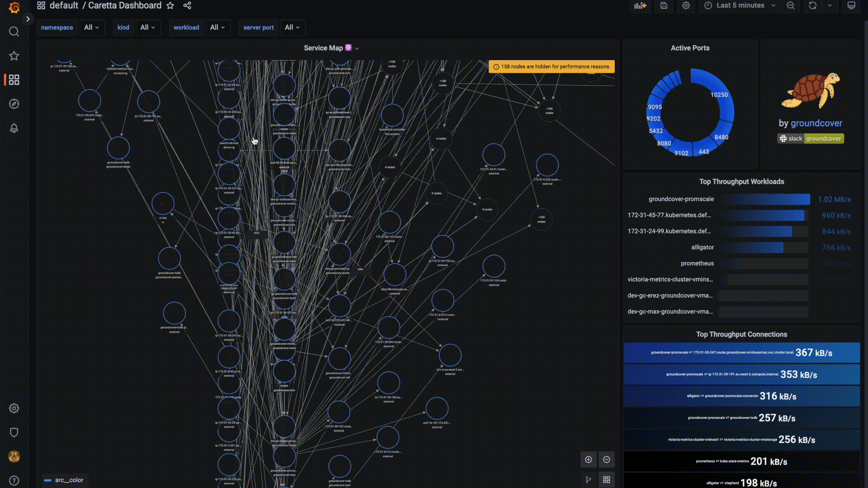
Task: Open the namespace All dropdown
Action: (x=91, y=28)
